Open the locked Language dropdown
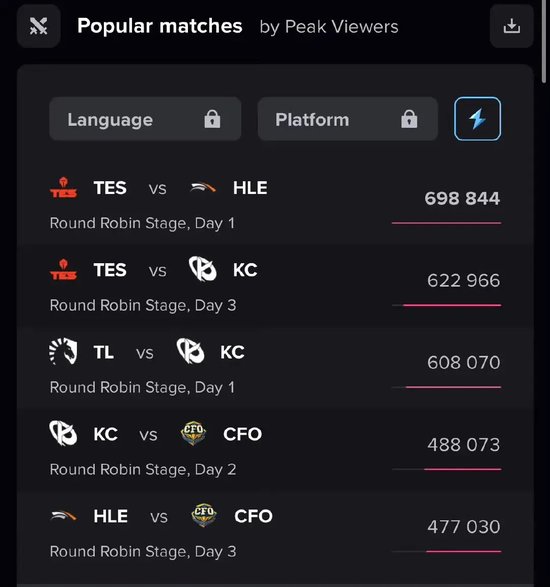 coord(145,119)
